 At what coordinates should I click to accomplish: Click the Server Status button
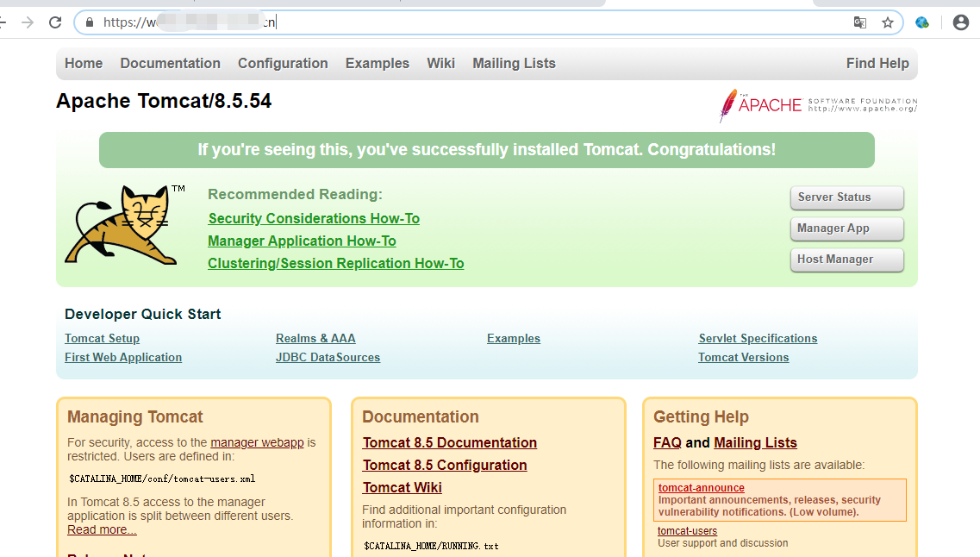point(847,197)
